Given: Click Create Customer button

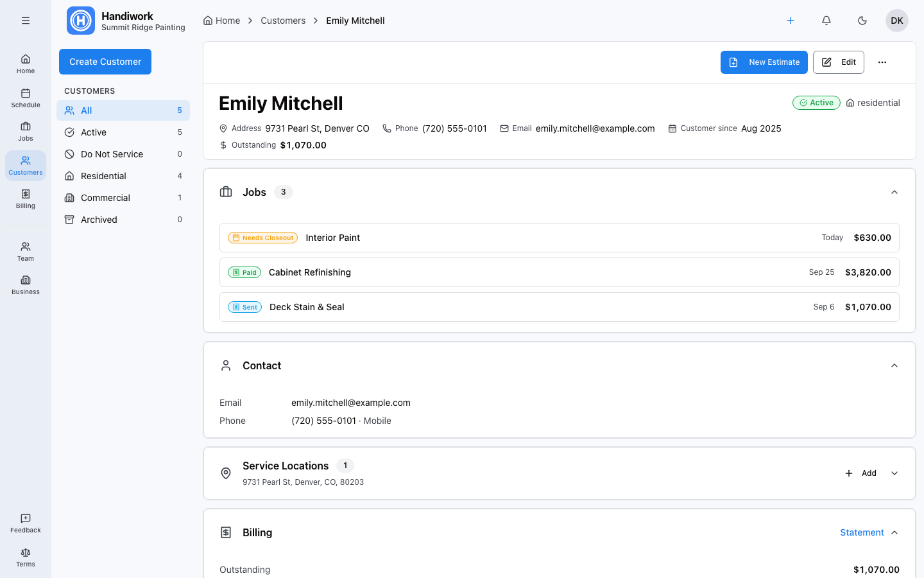Looking at the screenshot, I should (105, 62).
